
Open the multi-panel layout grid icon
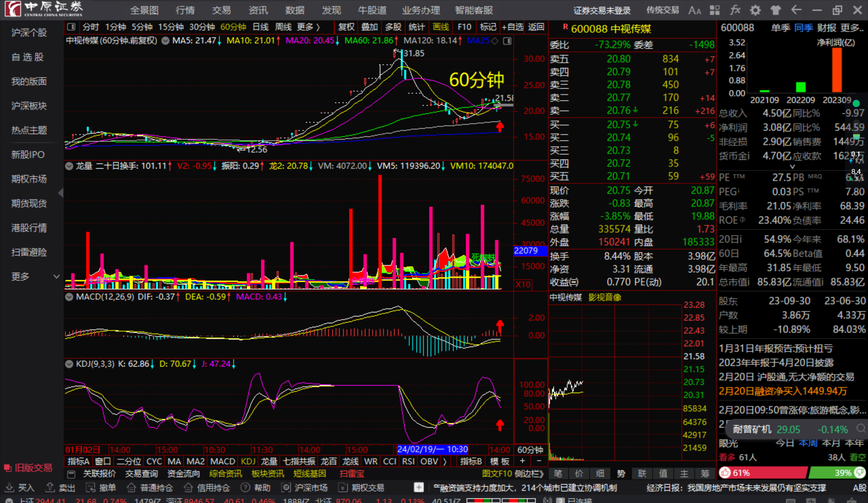(715, 10)
